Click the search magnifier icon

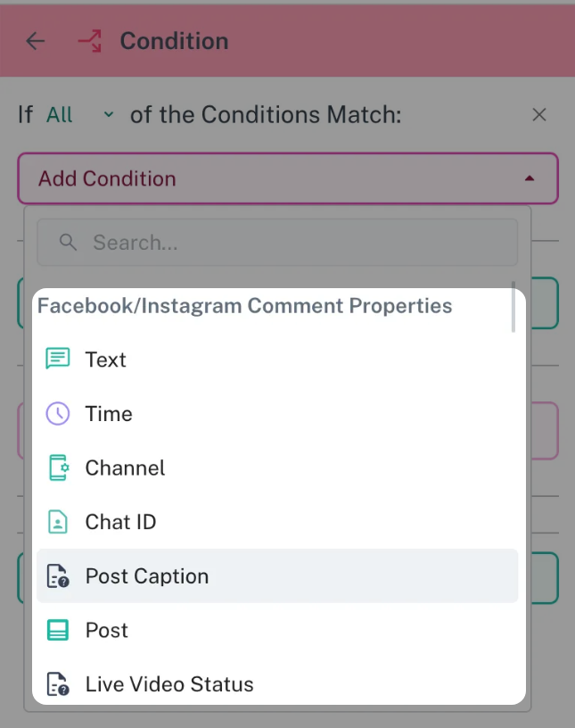68,243
